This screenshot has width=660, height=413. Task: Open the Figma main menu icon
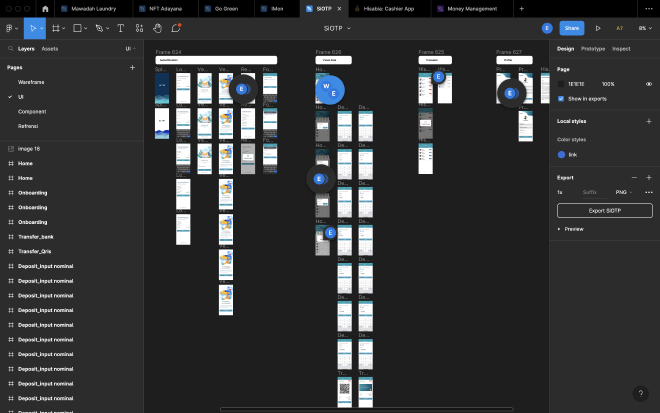[9, 28]
